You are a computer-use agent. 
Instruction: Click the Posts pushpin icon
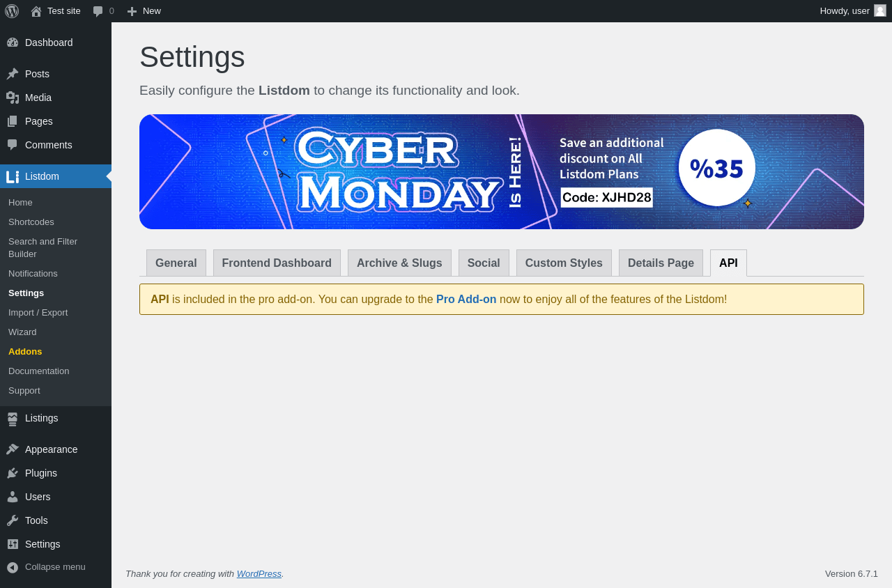point(13,74)
